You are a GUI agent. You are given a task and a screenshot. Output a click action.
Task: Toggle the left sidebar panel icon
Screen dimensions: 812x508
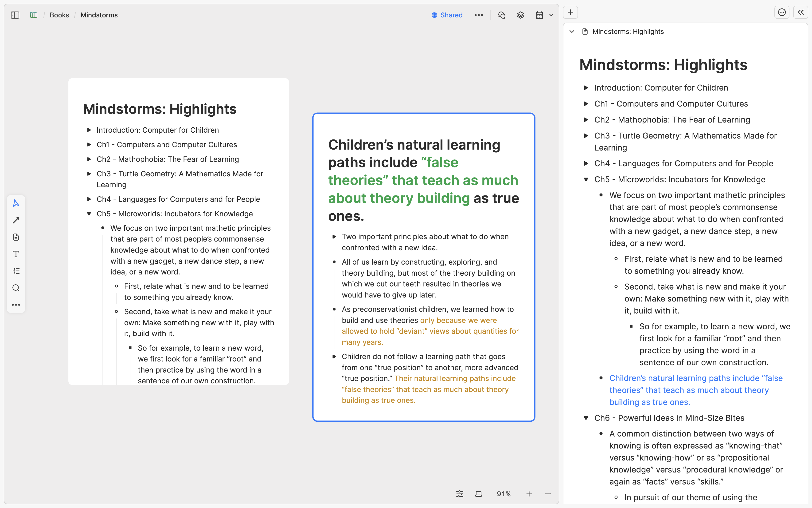click(15, 15)
